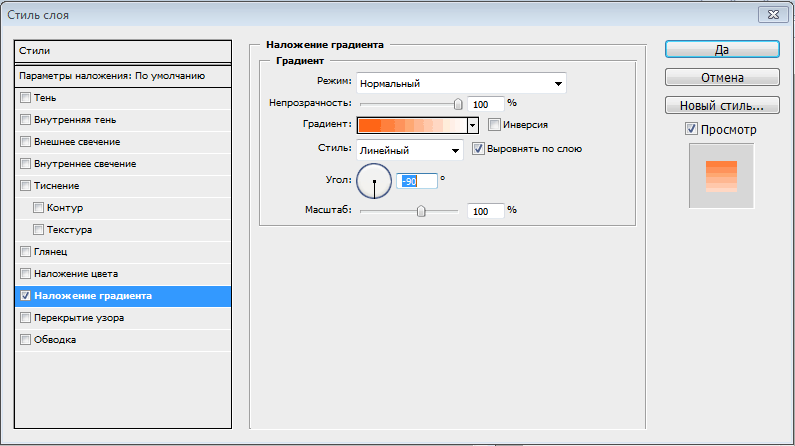The height and width of the screenshot is (446, 795).
Task: Select the Наложение градиента row
Action: pyautogui.click(x=123, y=296)
